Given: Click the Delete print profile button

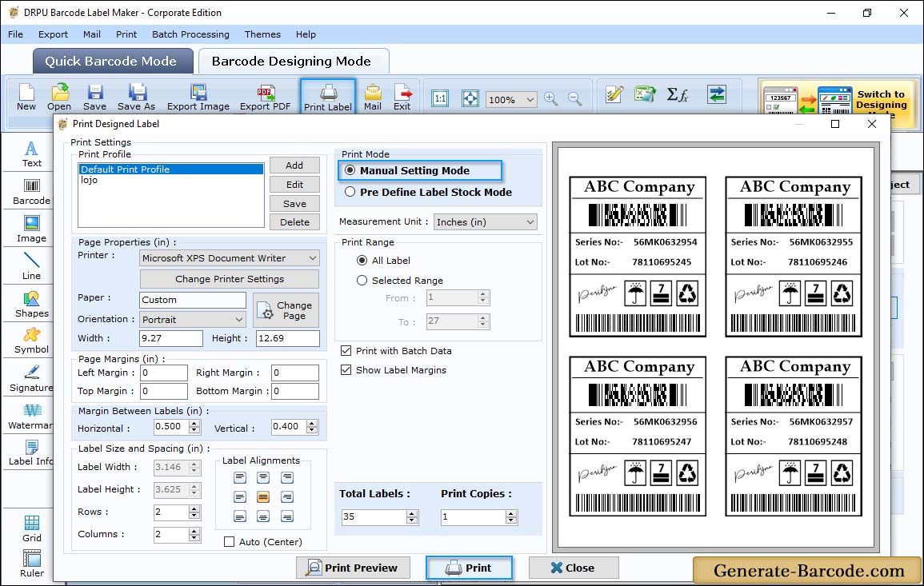Looking at the screenshot, I should coord(294,222).
